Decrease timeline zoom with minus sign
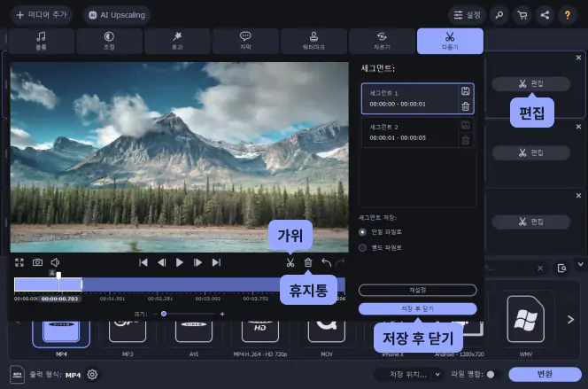 pos(155,314)
